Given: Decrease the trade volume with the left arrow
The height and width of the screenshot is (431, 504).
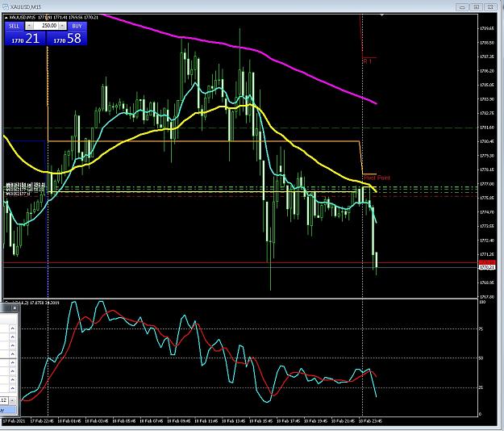Looking at the screenshot, I should pos(29,26).
